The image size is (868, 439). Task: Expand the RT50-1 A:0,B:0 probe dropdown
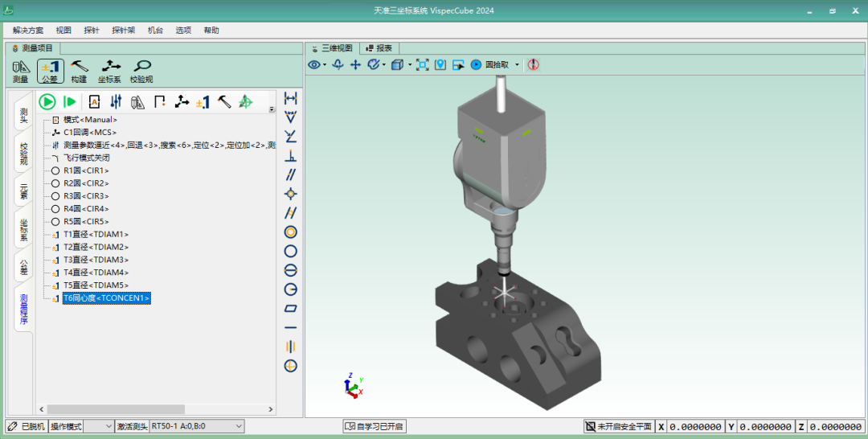(x=239, y=426)
